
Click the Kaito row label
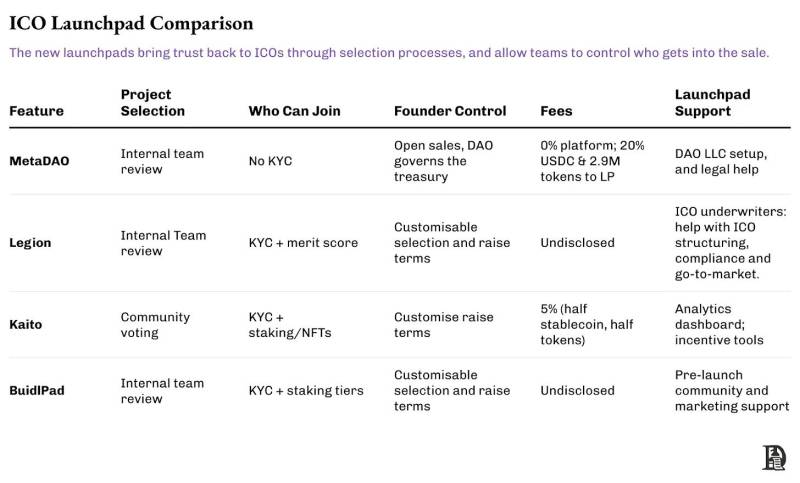point(27,325)
